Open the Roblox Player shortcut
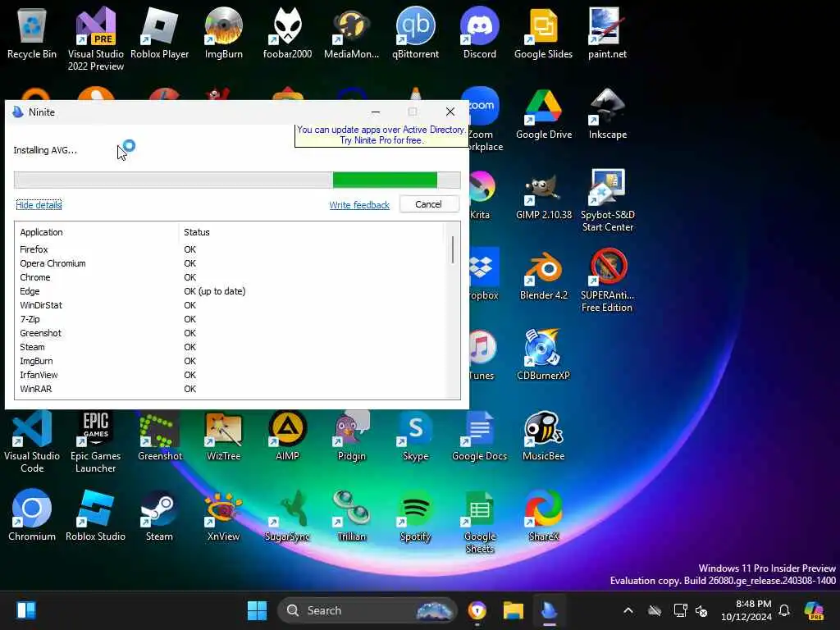 click(160, 33)
